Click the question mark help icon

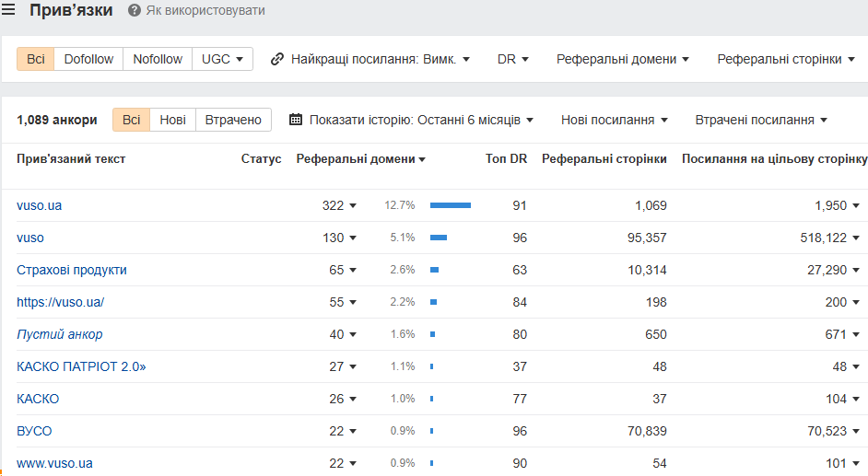(x=134, y=10)
